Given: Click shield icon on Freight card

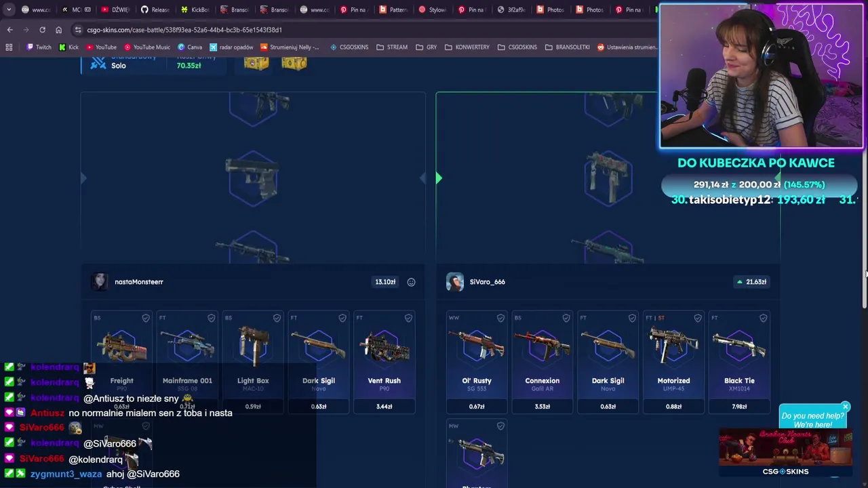Looking at the screenshot, I should (x=146, y=318).
